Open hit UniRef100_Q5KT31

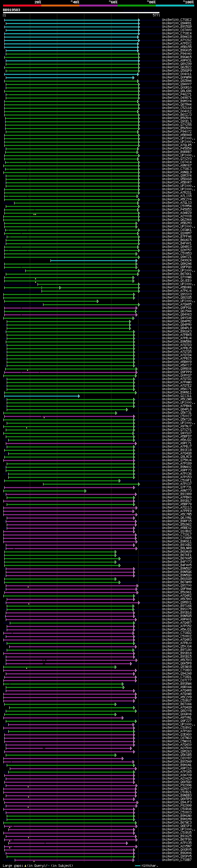tap(176, 413)
